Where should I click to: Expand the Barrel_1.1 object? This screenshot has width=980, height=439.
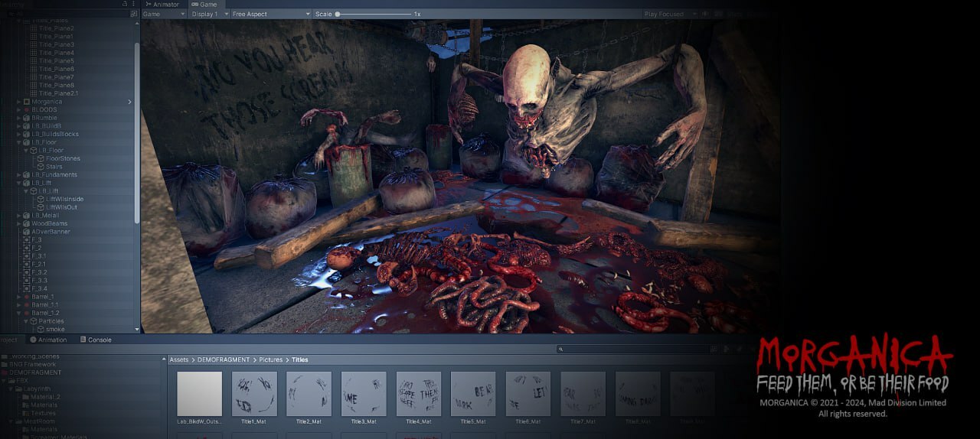tap(18, 304)
